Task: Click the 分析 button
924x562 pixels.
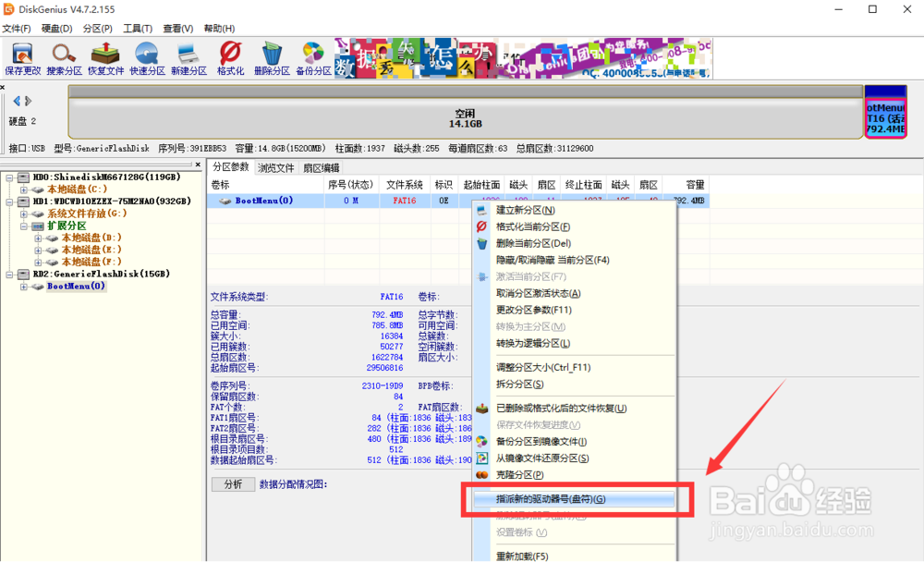Action: [233, 483]
